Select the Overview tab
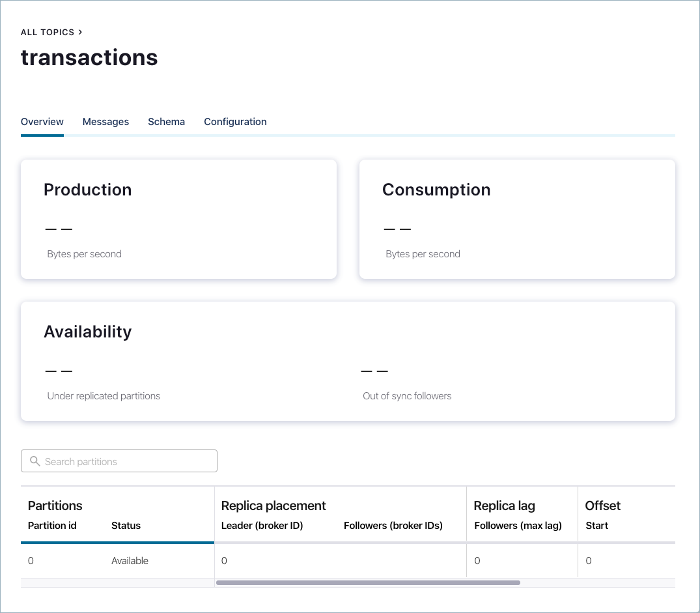Image resolution: width=700 pixels, height=613 pixels. click(x=42, y=122)
